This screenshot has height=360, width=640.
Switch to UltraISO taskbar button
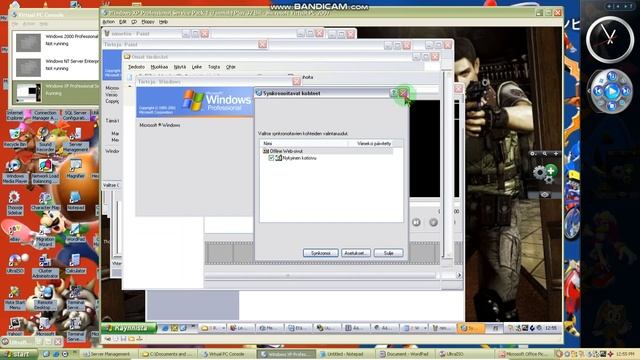click(x=465, y=354)
